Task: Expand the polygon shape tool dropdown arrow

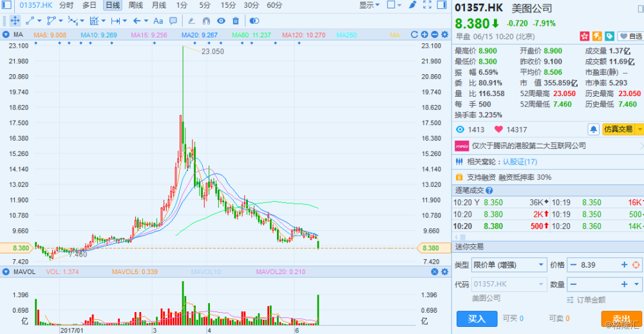Action: [x=61, y=21]
